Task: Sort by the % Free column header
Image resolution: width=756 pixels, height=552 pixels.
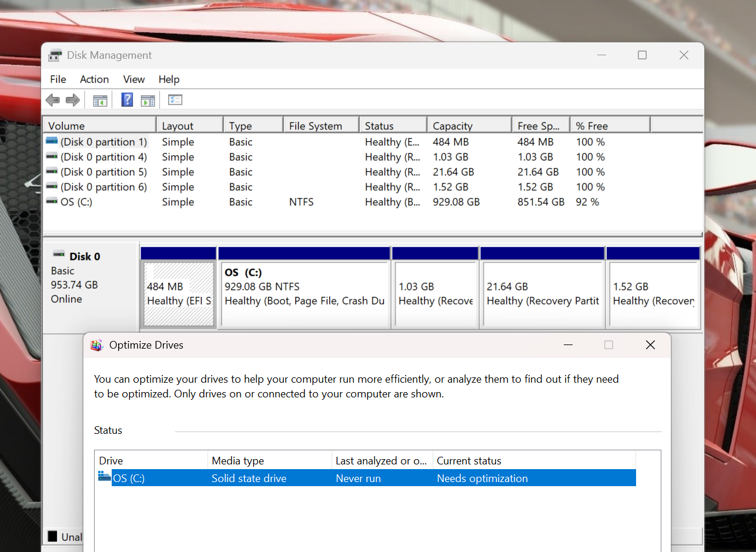Action: tap(610, 126)
